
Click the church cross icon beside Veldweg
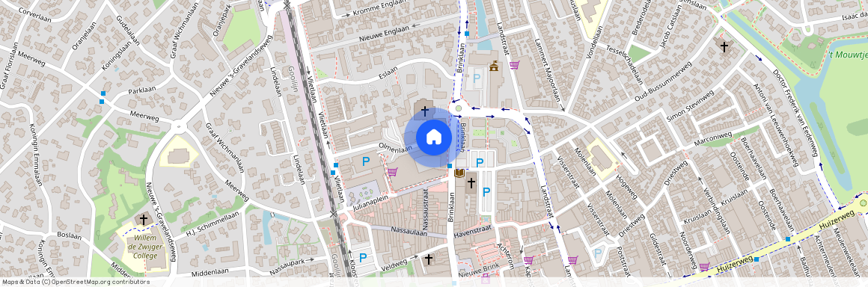coord(428,259)
